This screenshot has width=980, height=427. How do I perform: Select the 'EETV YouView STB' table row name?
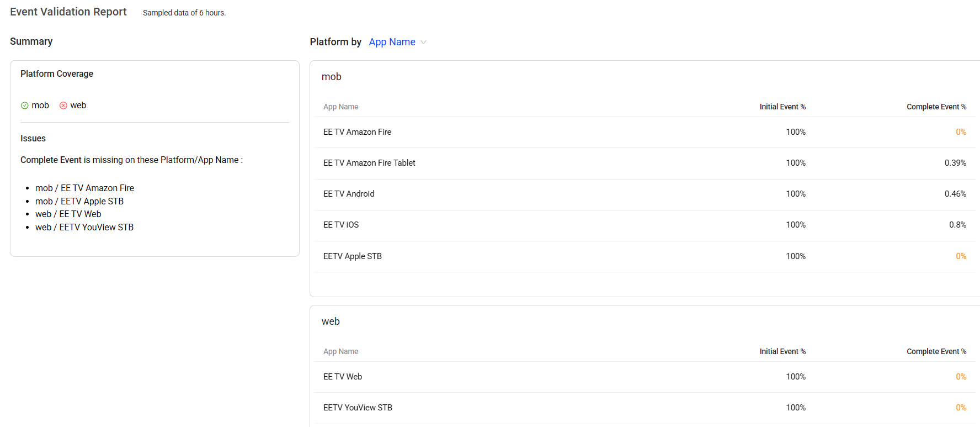click(x=358, y=408)
